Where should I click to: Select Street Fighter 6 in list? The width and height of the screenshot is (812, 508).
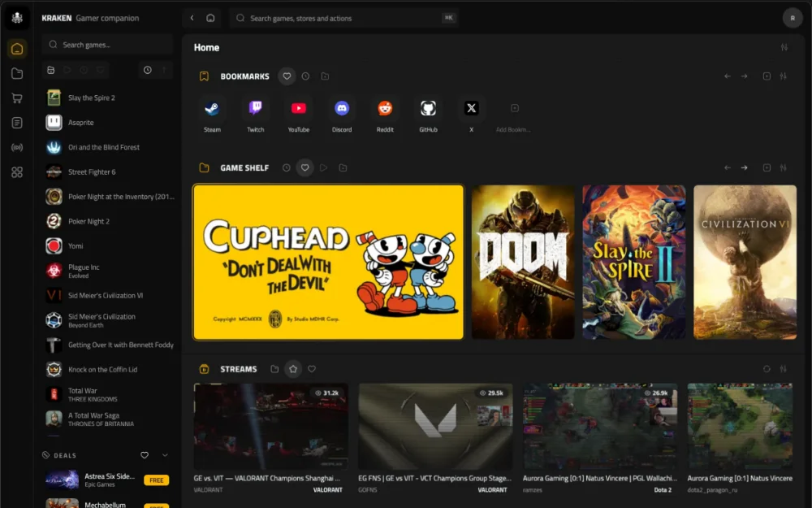(109, 172)
